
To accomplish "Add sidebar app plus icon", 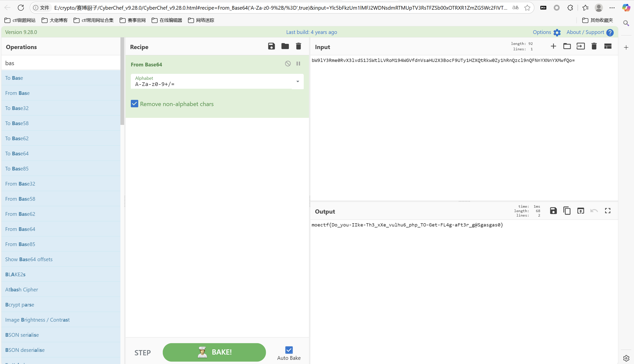I will pyautogui.click(x=626, y=47).
